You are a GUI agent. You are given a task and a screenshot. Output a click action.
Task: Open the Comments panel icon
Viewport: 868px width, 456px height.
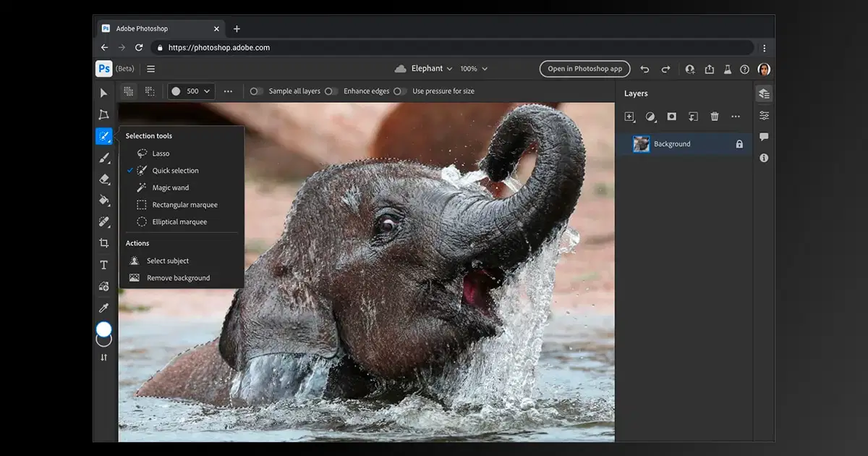(x=764, y=137)
